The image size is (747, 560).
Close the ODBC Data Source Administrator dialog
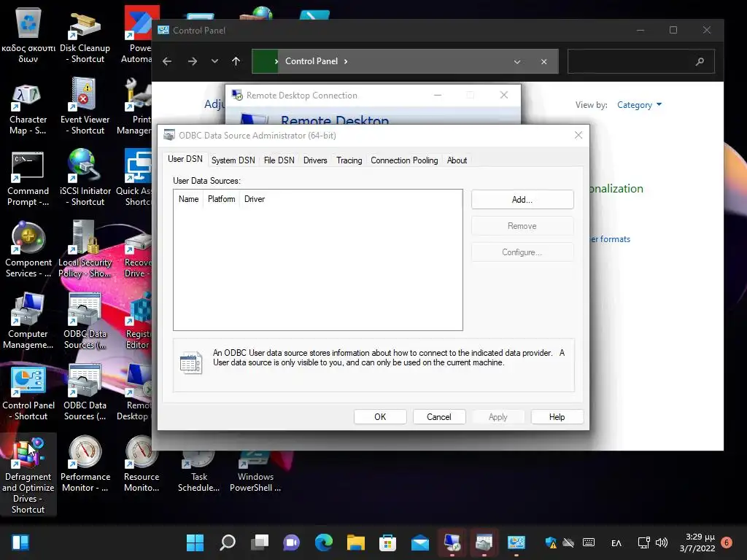pos(578,135)
